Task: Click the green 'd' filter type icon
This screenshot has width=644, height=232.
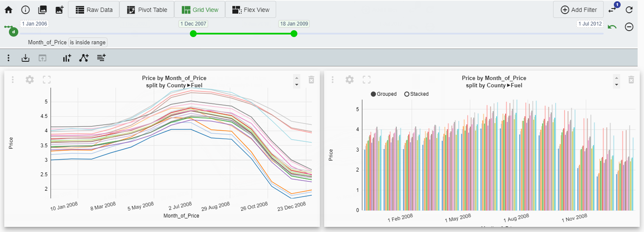Action: tap(14, 32)
